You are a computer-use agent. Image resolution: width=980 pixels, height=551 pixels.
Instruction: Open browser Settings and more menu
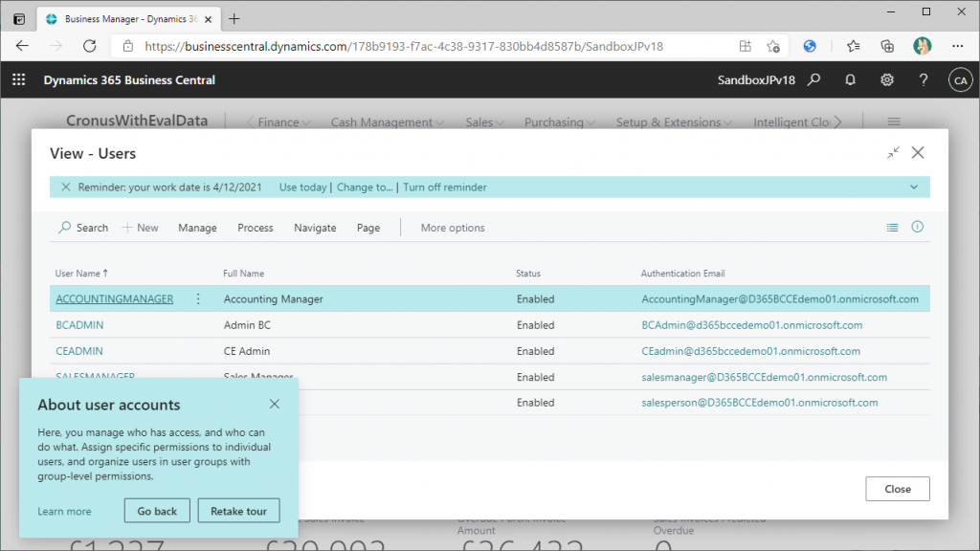tap(957, 46)
